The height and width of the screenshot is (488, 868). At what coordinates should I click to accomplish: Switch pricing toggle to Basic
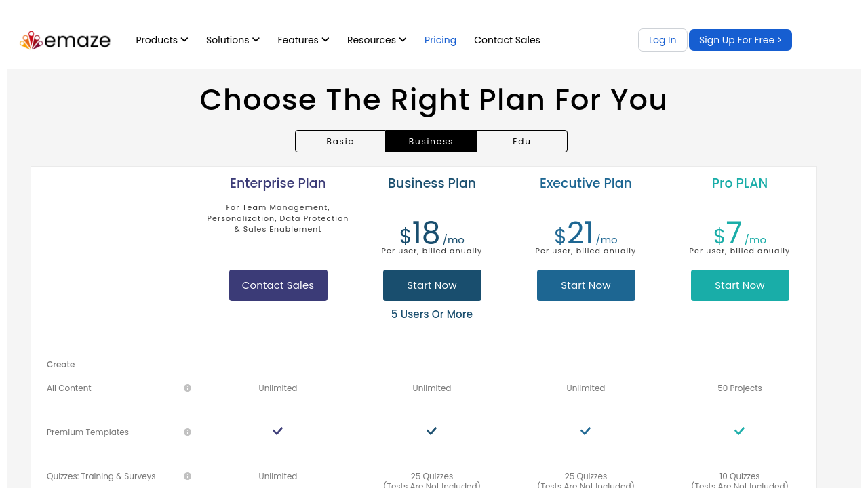pos(340,142)
